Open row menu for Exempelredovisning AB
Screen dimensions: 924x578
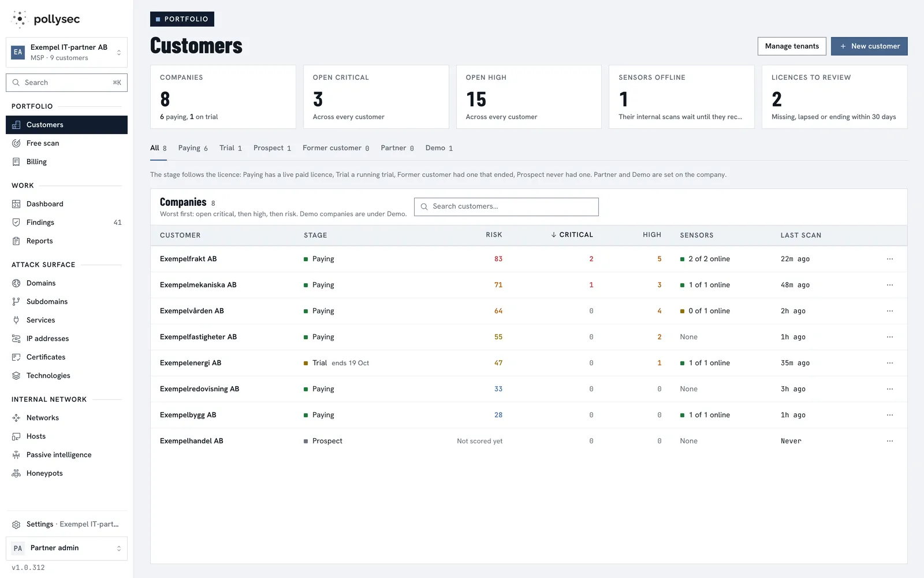[890, 389]
